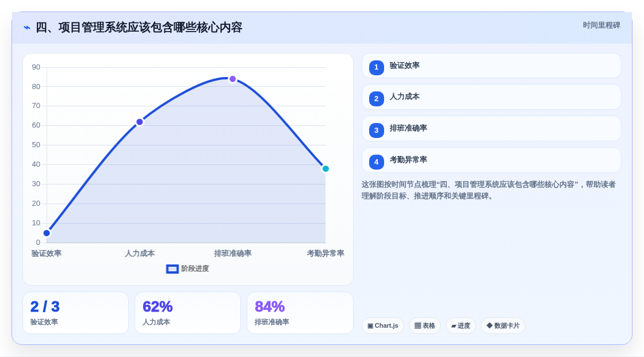
Task: Click the 人力成本 caption under 62%
Action: pyautogui.click(x=156, y=322)
